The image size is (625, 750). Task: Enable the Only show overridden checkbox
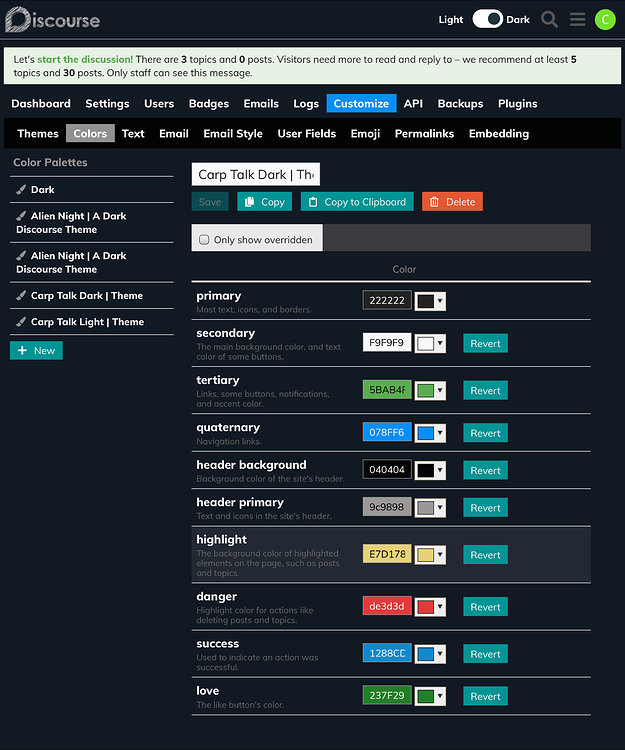[x=205, y=240]
